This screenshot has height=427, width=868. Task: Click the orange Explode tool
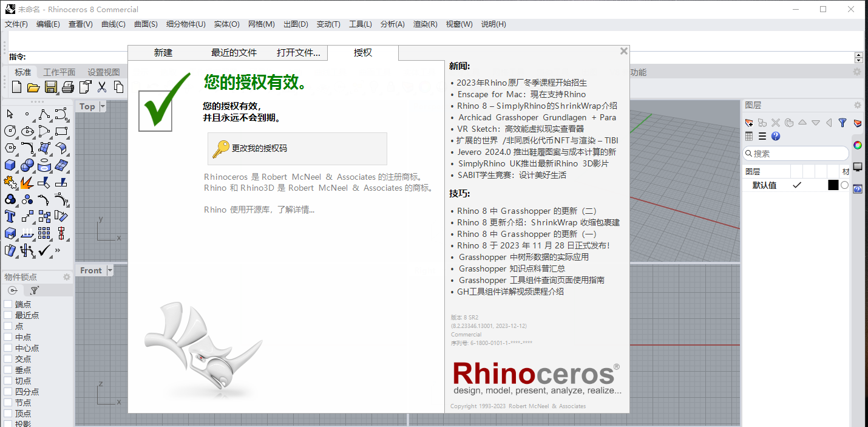click(x=27, y=182)
